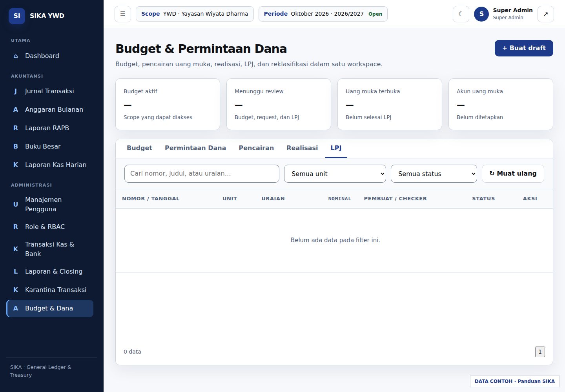Click the arrow icon beside Super Admin

pos(546,14)
